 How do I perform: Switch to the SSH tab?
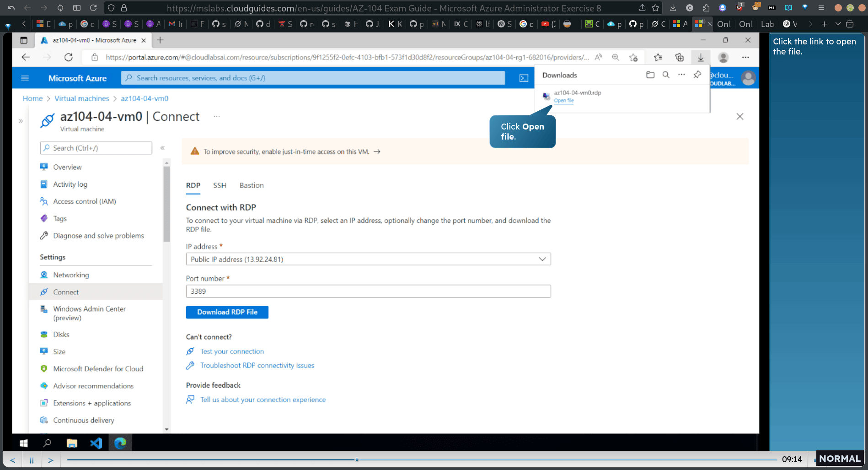tap(220, 185)
